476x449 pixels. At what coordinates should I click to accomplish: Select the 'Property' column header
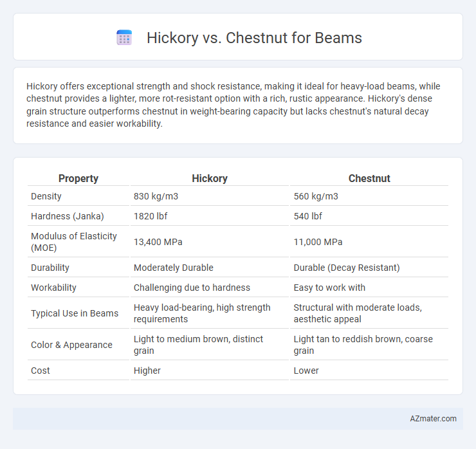(x=78, y=178)
